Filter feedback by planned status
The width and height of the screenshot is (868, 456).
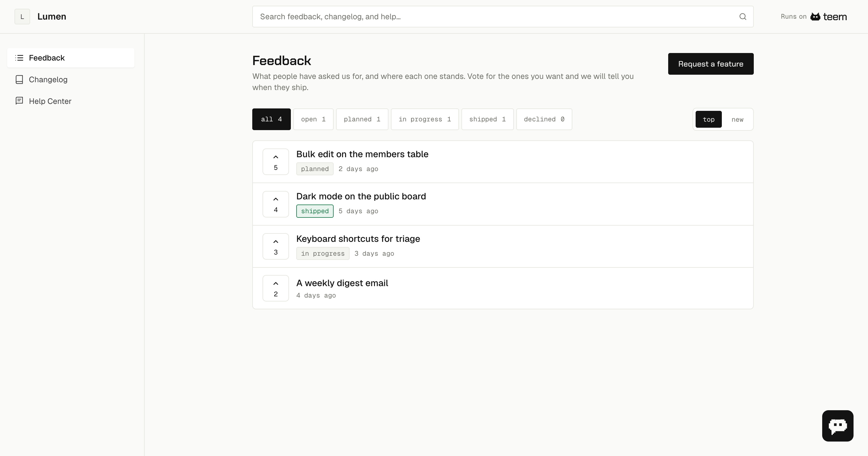(x=362, y=119)
